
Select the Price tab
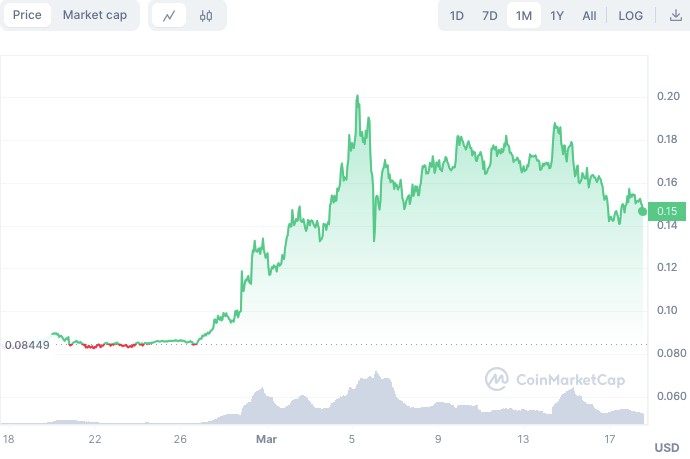click(27, 16)
